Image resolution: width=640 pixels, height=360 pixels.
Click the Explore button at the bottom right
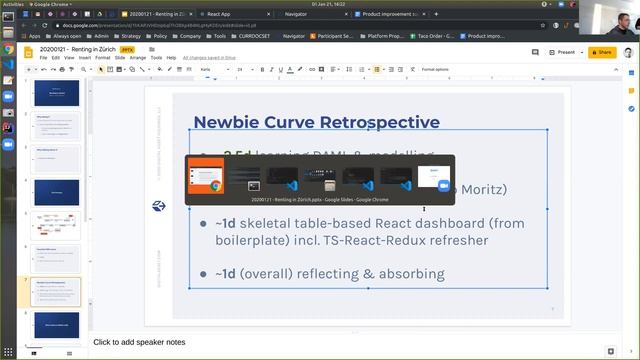[x=611, y=351]
